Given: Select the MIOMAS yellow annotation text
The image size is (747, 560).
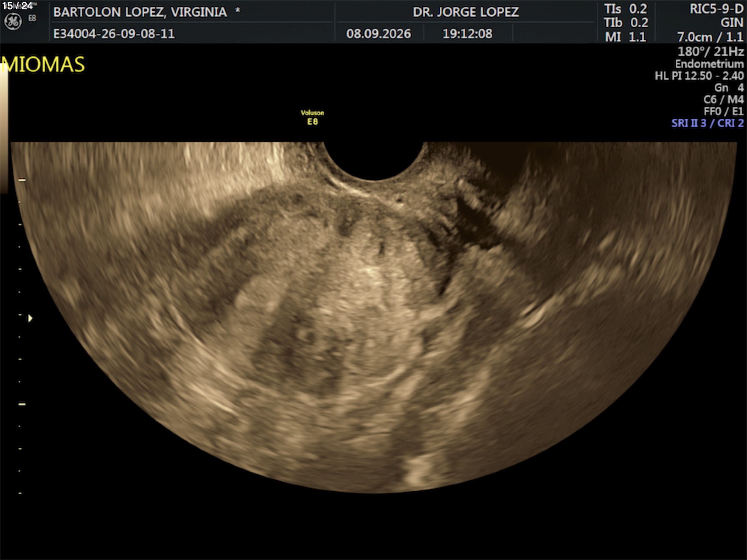Looking at the screenshot, I should [x=43, y=65].
